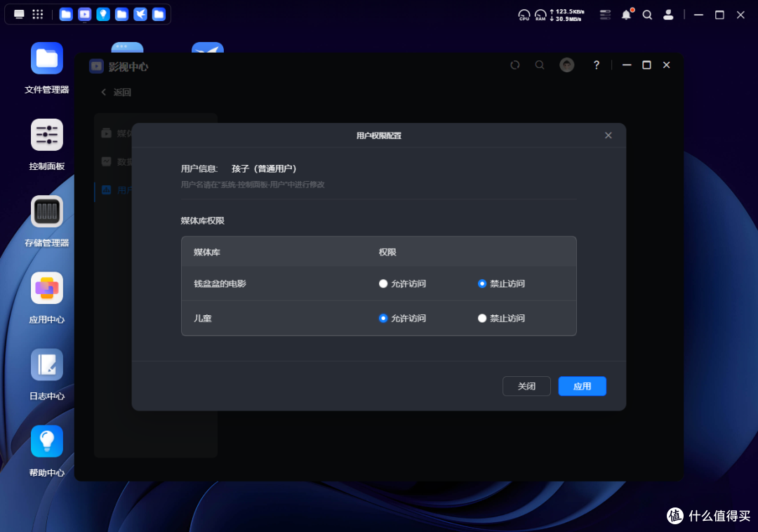Open 应用中心 desktop icon
The width and height of the screenshot is (758, 532).
coord(47,288)
